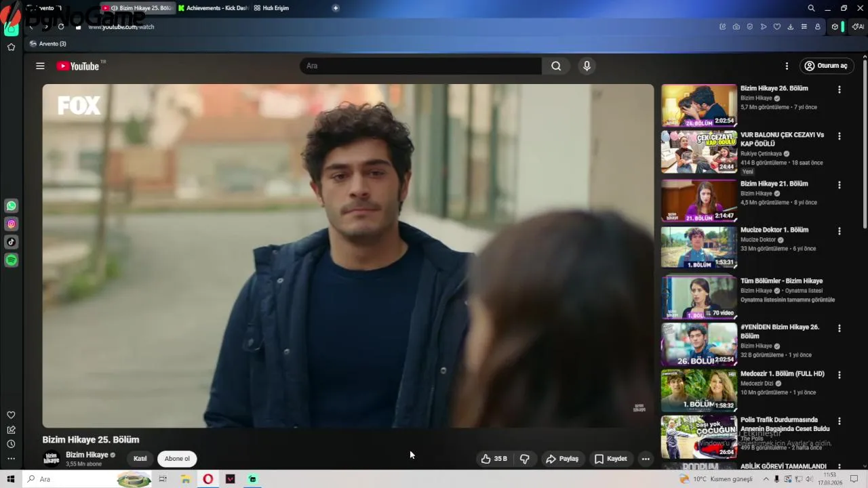Open Tüm Bölümler - Bizim Hikaye playlist title
868x488 pixels.
tap(781, 281)
